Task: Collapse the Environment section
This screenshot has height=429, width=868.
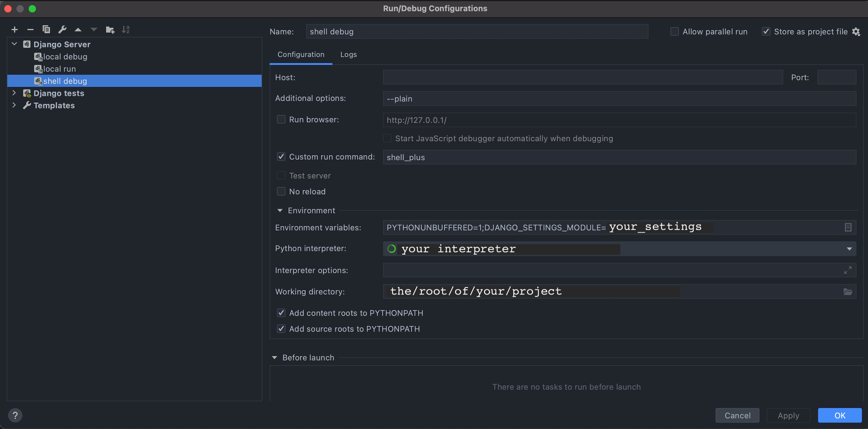Action: click(280, 210)
